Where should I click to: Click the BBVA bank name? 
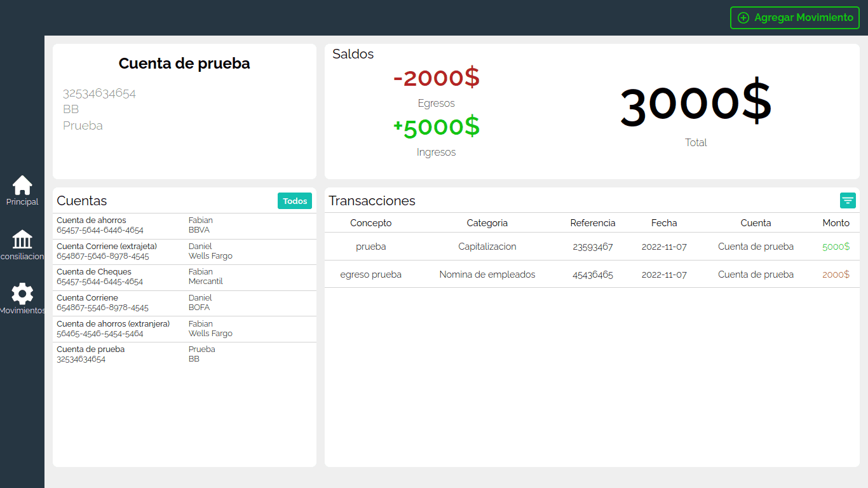[x=199, y=230]
